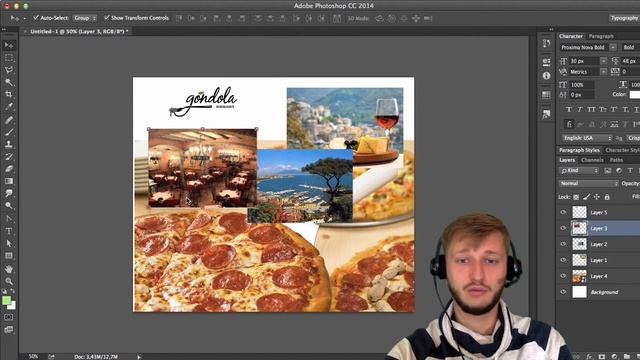Select the Hand tool
Screen dimensions: 640x360
[9, 269]
